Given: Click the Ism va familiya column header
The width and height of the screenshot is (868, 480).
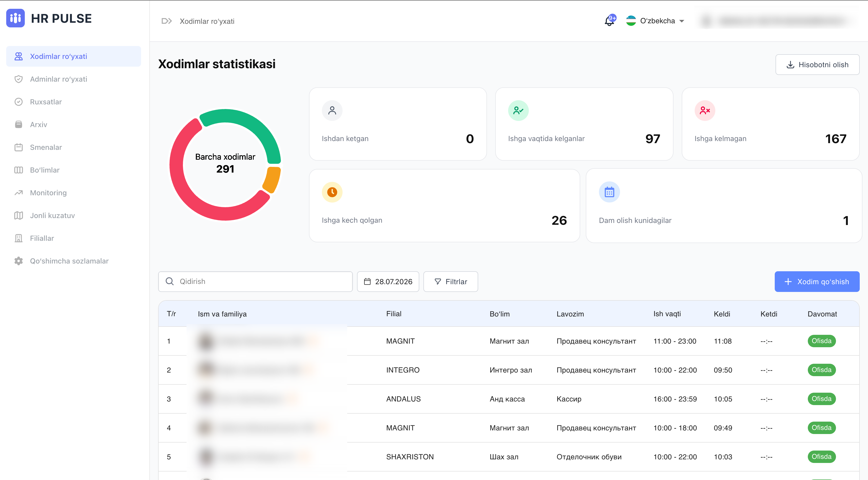Looking at the screenshot, I should 222,314.
